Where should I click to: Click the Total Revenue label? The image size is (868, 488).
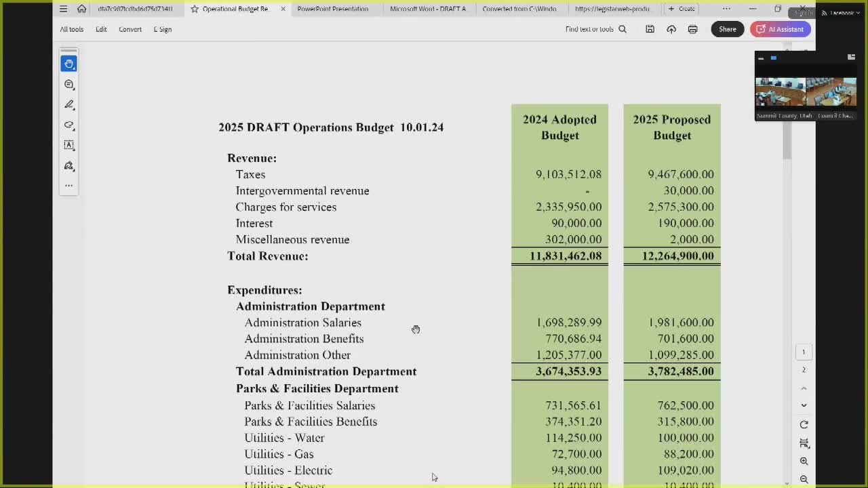click(268, 256)
